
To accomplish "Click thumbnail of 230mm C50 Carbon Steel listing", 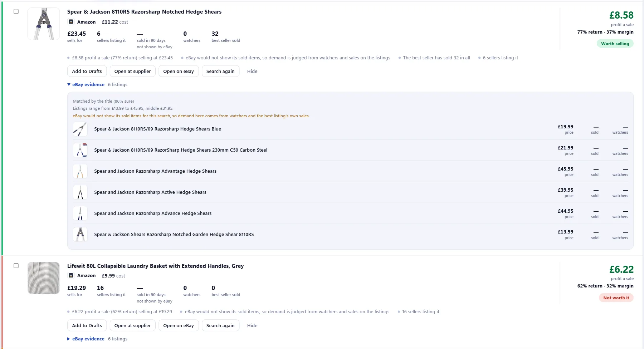I will click(x=80, y=150).
